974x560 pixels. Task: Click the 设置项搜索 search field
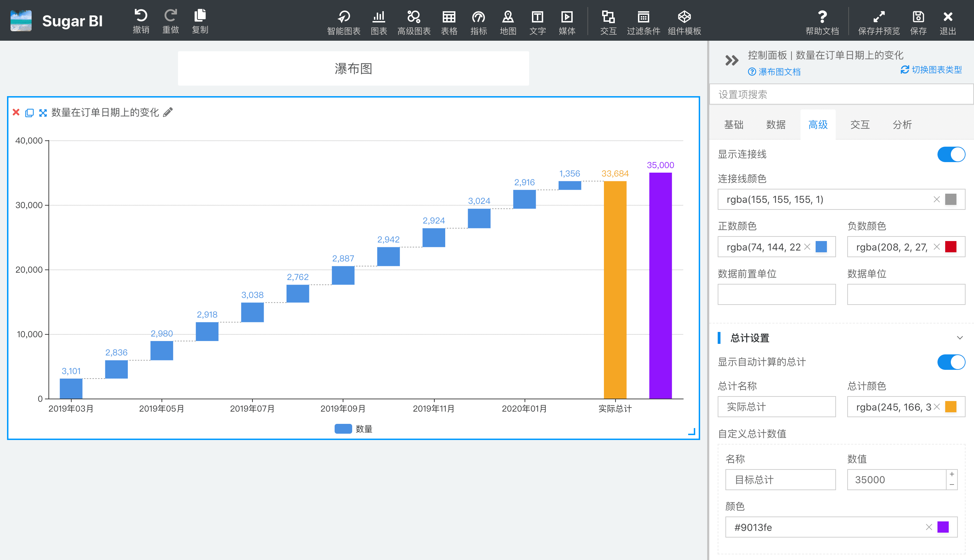point(841,94)
